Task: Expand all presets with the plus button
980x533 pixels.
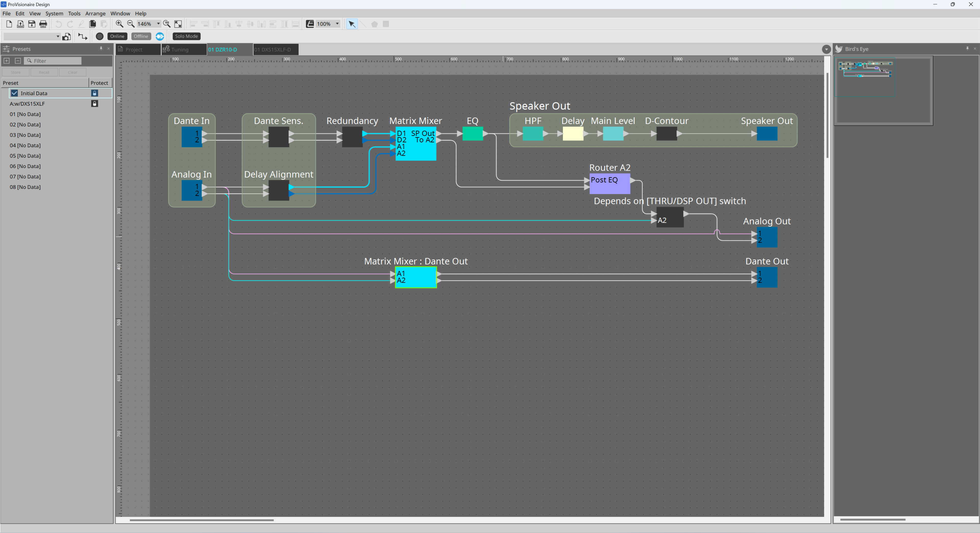Action: 6,61
